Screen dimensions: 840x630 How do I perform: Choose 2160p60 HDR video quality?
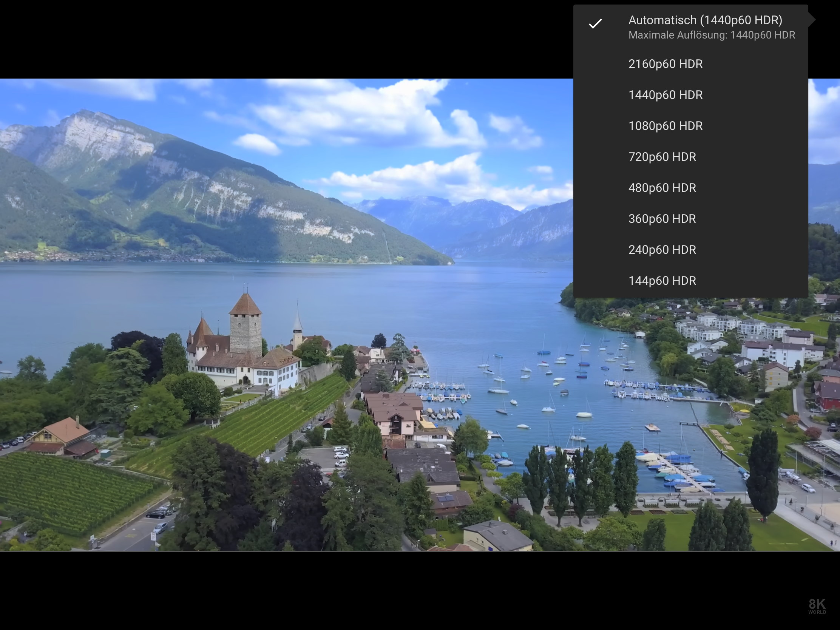666,64
